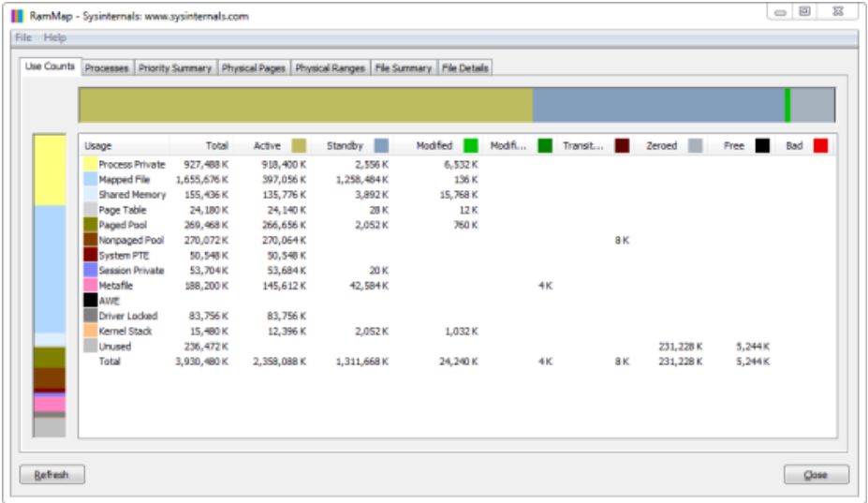Select the Kernel Stack row label
Viewport: 868px width, 503px height.
[125, 332]
